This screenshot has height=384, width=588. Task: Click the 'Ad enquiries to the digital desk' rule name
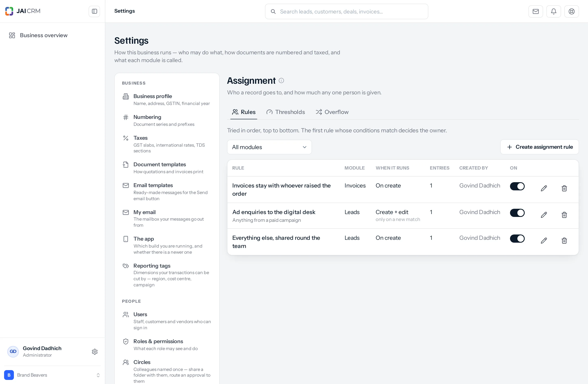tap(274, 212)
